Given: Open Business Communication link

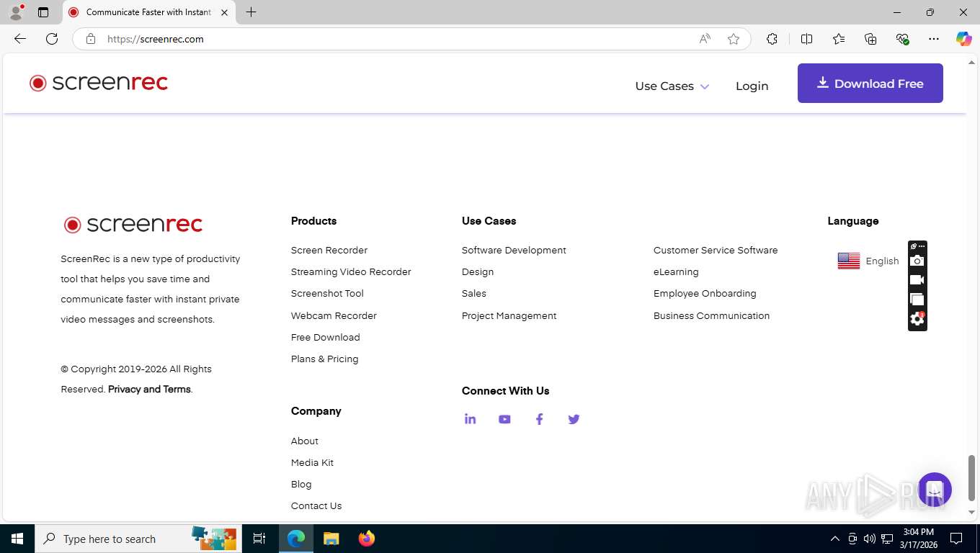Looking at the screenshot, I should pos(711,315).
